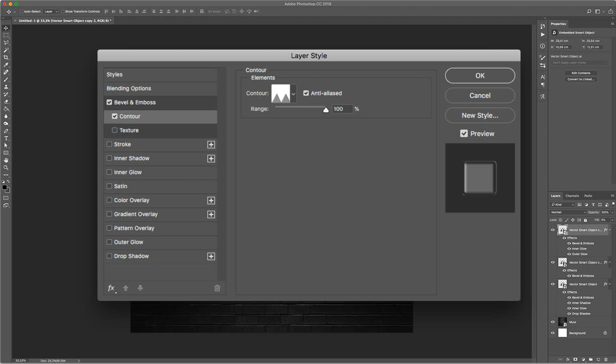Image resolution: width=616 pixels, height=364 pixels.
Task: Add another Drop Shadow with plus button
Action: tap(211, 256)
